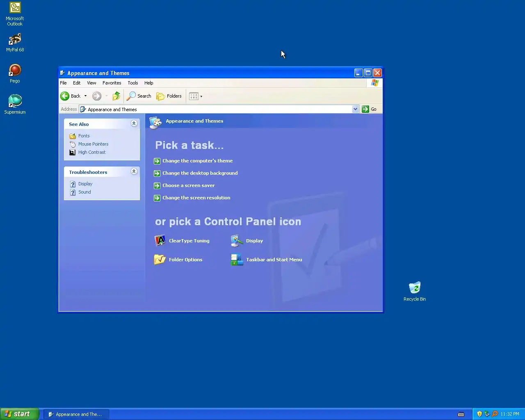Click the security shield tray icon
525x420 pixels.
(x=479, y=414)
